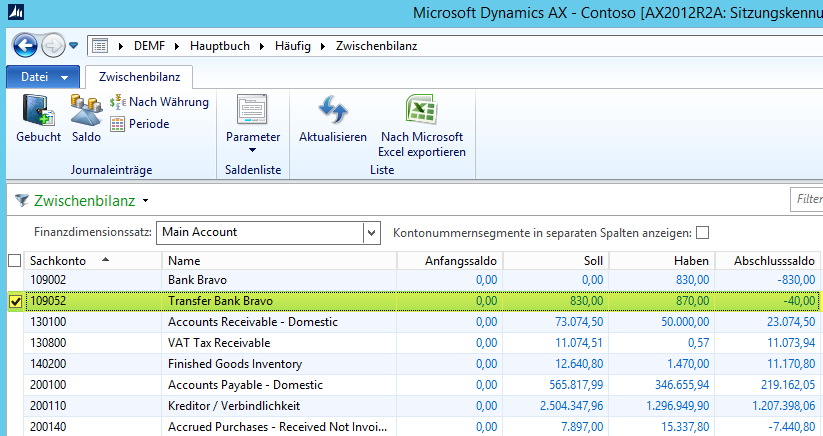Enable Kontonummernsegmente in separaten Spalten checkbox
The image size is (823, 436).
pyautogui.click(x=702, y=232)
